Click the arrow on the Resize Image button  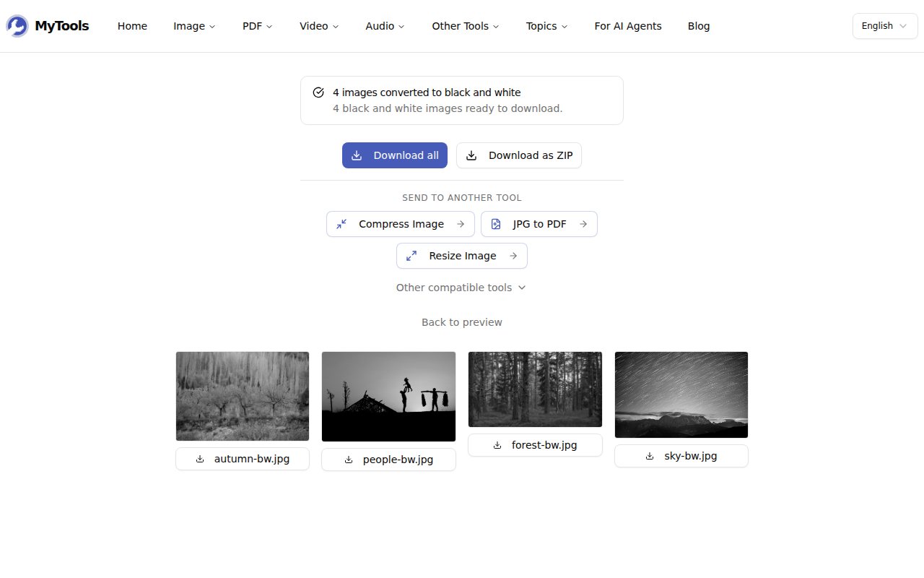[513, 256]
